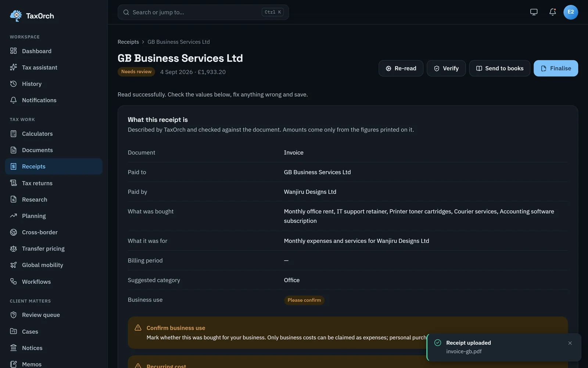Click the Calculators icon
Viewport: 588px width, 368px height.
tap(14, 134)
